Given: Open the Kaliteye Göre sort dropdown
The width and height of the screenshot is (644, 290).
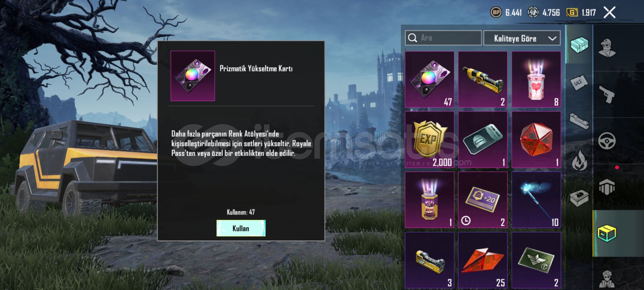Looking at the screenshot, I should (522, 38).
